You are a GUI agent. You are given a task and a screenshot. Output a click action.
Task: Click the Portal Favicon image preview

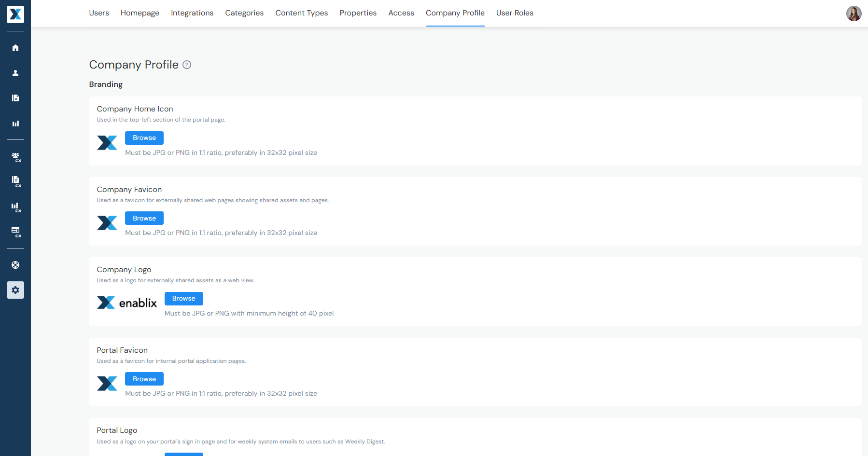coord(107,384)
